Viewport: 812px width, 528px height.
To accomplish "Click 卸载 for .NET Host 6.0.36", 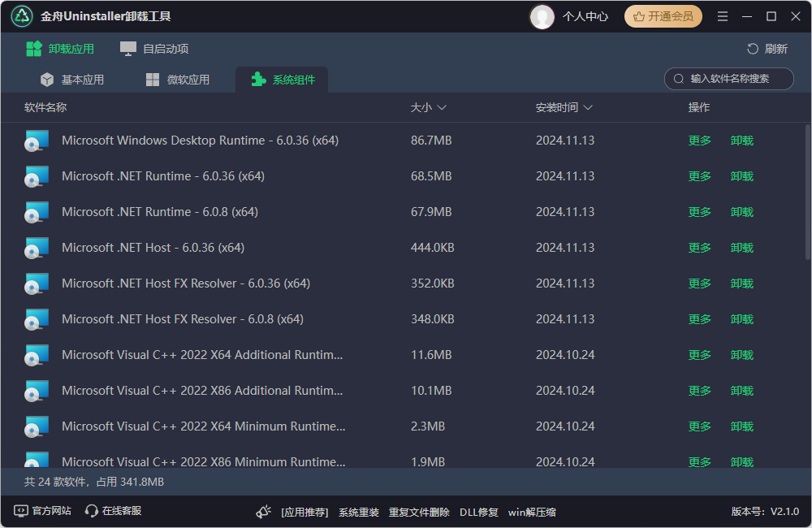I will pyautogui.click(x=742, y=248).
